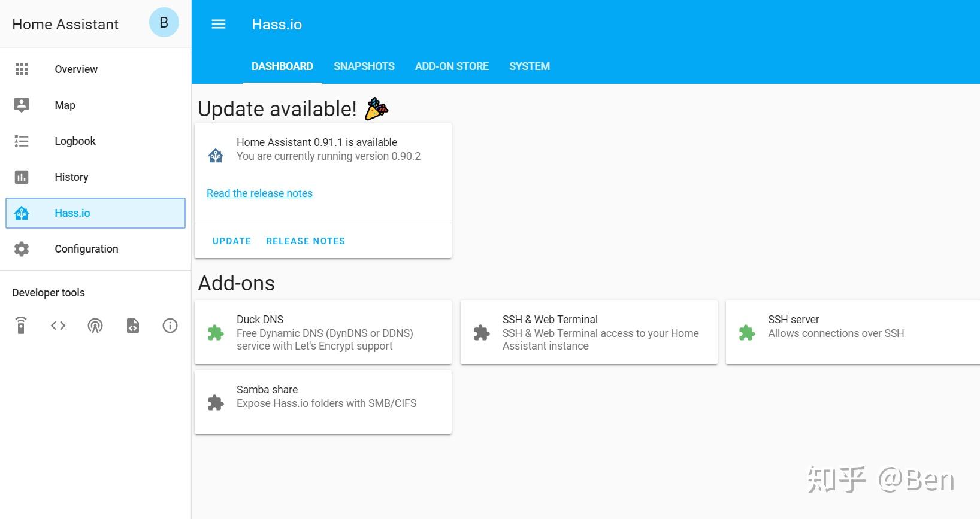Open the Info circle developer tool
980x519 pixels.
170,326
